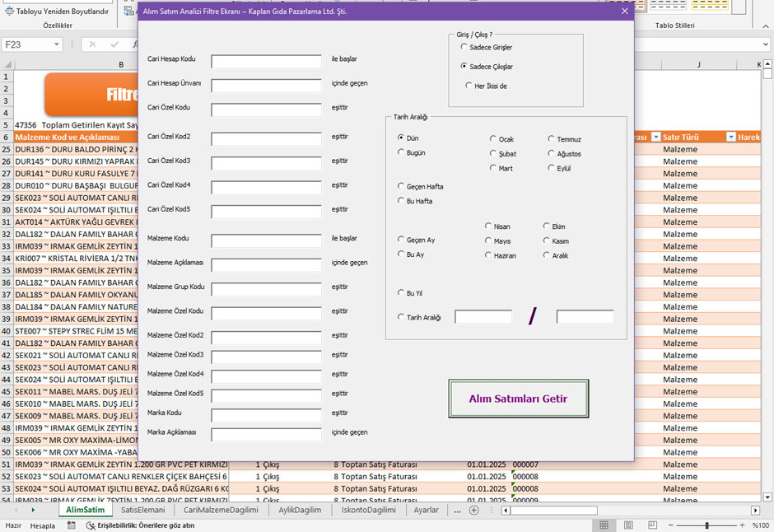Switch to the AlimSatim sheet tab
This screenshot has width=774, height=532.
coord(86,510)
